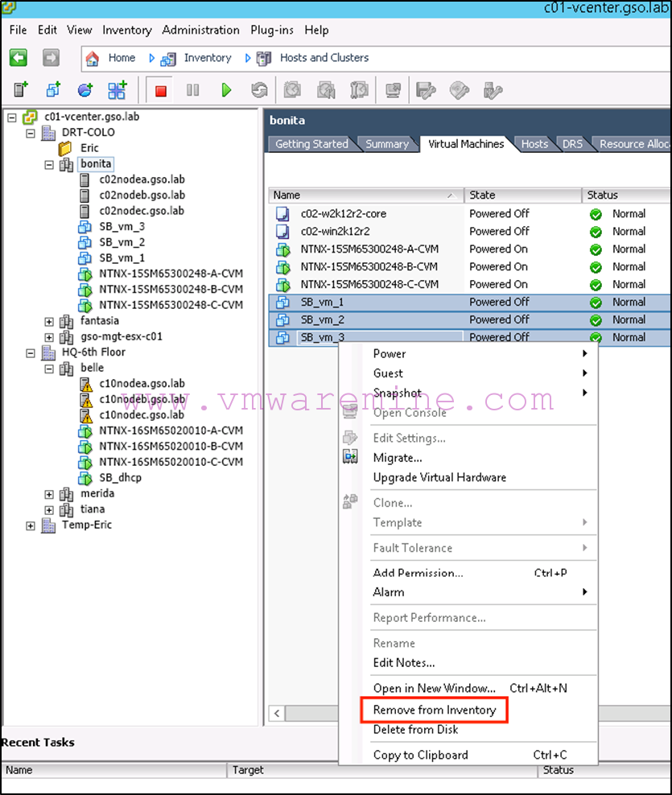Expand the gso-mgt-esx-c01 cluster node
672x795 pixels.
49,337
